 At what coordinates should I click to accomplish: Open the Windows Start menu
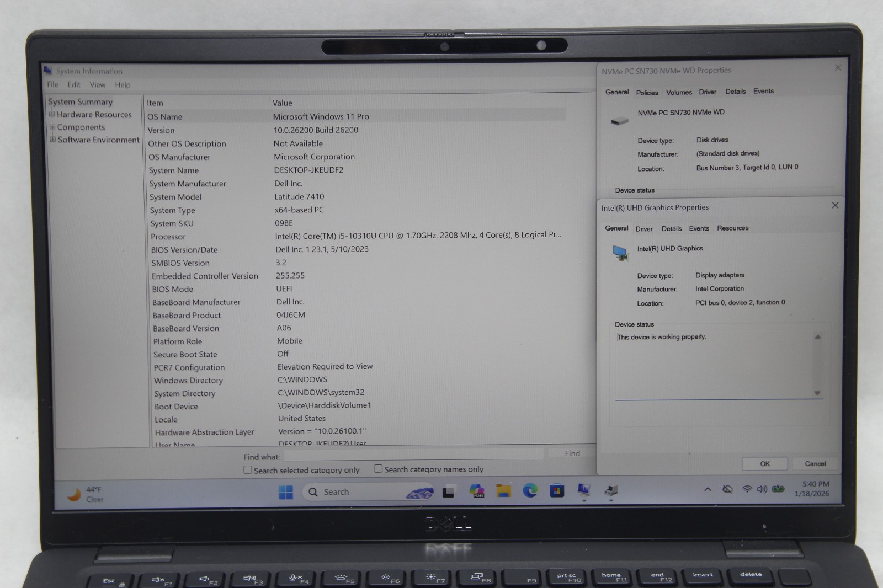coord(286,492)
